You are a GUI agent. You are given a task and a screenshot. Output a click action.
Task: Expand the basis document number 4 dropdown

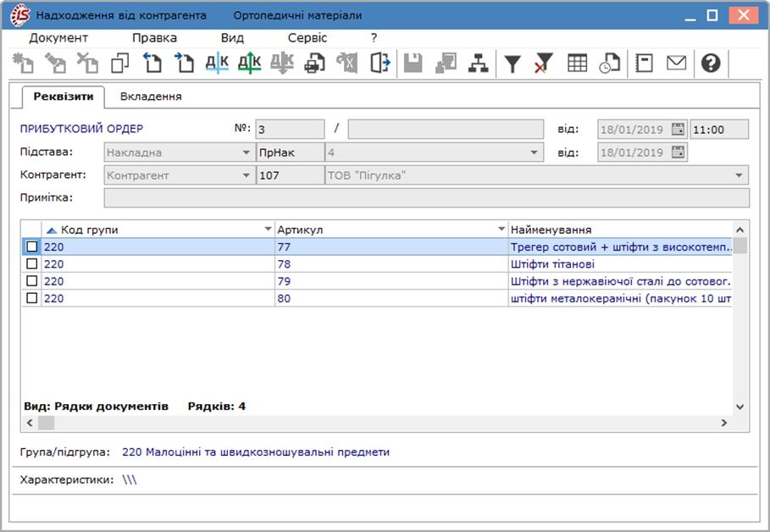pyautogui.click(x=534, y=152)
